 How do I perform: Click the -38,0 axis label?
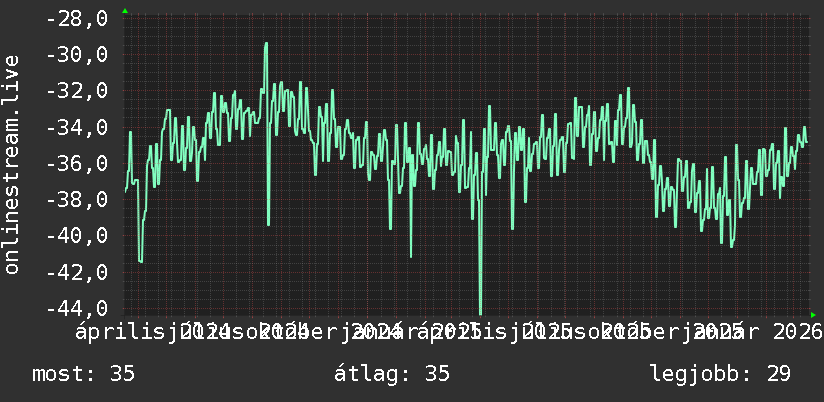(x=77, y=200)
